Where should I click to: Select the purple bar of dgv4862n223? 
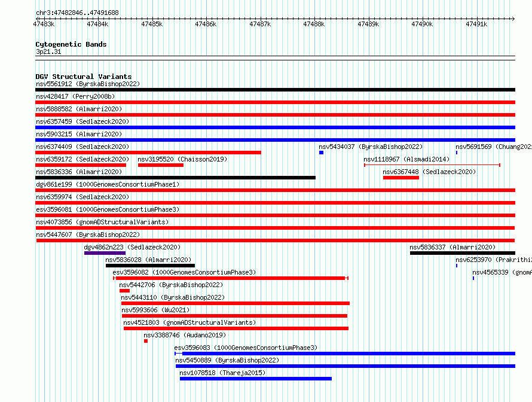105,253
